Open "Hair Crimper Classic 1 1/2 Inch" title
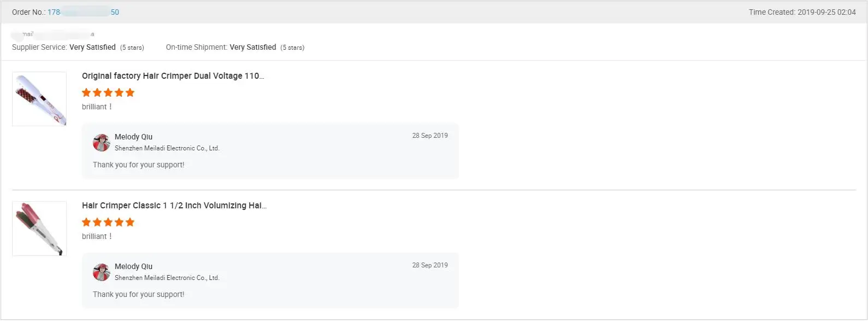The width and height of the screenshot is (868, 321). (174, 206)
